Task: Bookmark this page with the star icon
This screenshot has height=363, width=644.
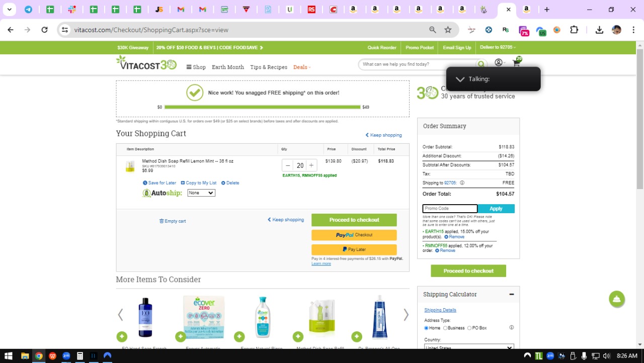Action: point(448,30)
